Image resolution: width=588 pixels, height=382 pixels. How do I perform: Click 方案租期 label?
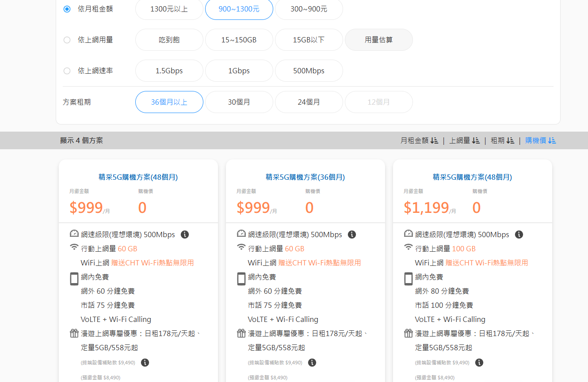tap(77, 102)
